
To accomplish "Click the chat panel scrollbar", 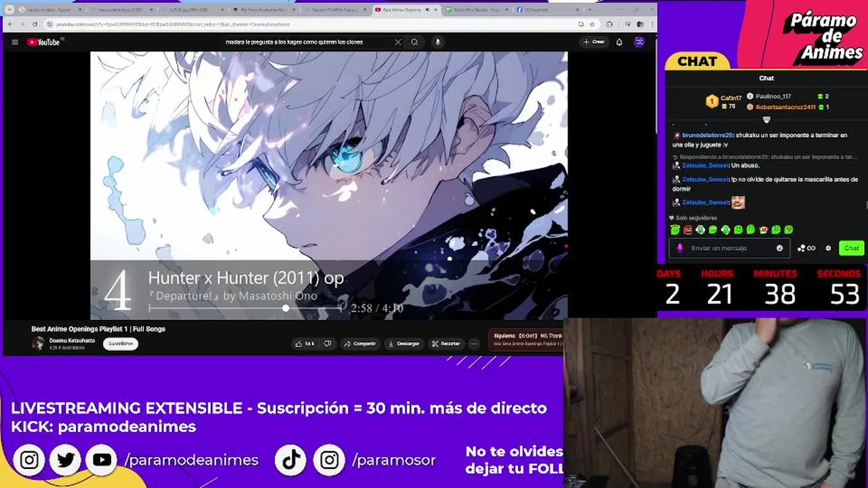I will [866, 203].
